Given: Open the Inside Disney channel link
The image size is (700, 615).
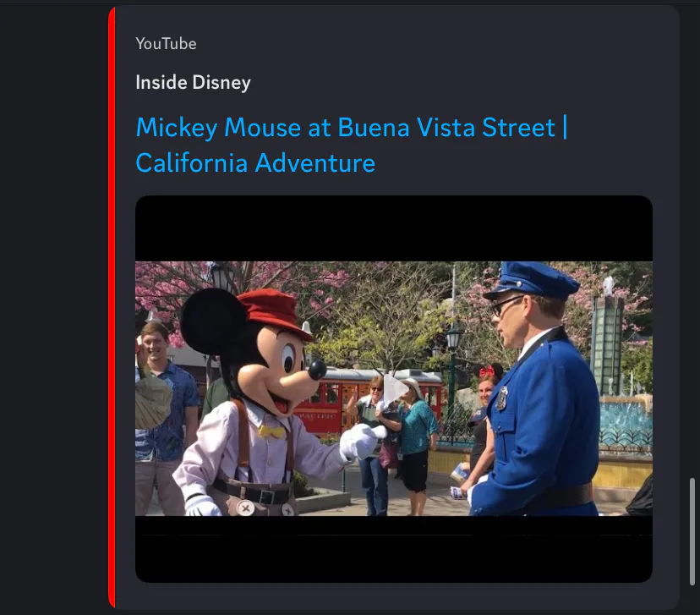Looking at the screenshot, I should pos(193,82).
